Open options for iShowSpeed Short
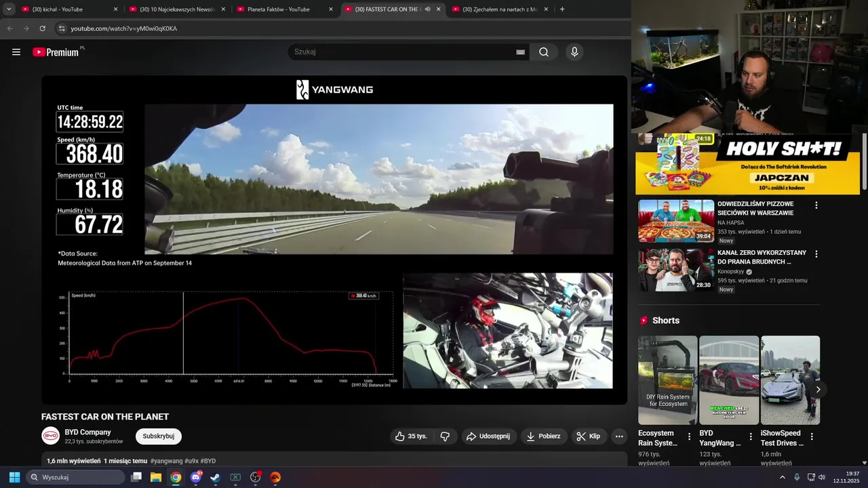Image resolution: width=868 pixels, height=488 pixels. click(812, 436)
